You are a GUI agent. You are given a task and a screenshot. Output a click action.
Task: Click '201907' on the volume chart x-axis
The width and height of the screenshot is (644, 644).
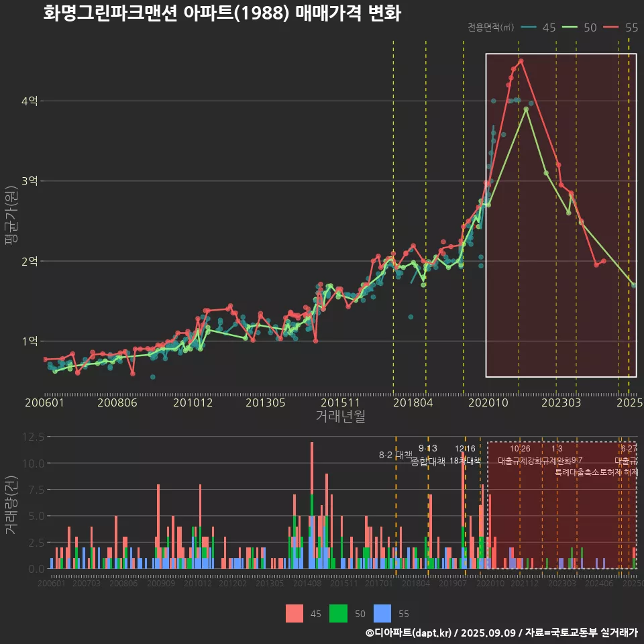pos(453,584)
